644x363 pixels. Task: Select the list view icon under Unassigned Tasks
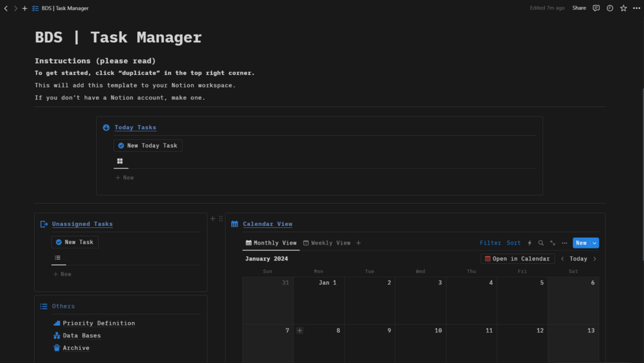coord(58,257)
